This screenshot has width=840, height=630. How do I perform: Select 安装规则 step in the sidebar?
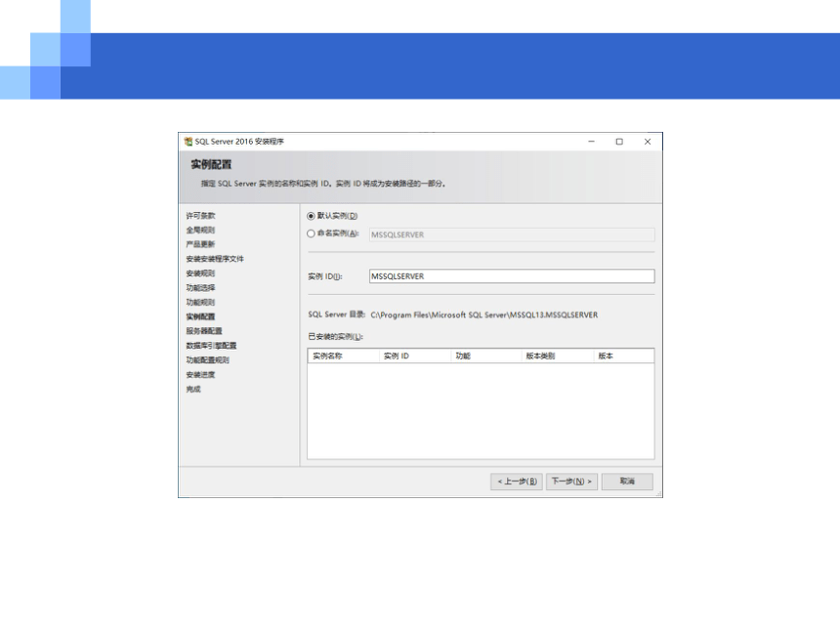tap(200, 273)
